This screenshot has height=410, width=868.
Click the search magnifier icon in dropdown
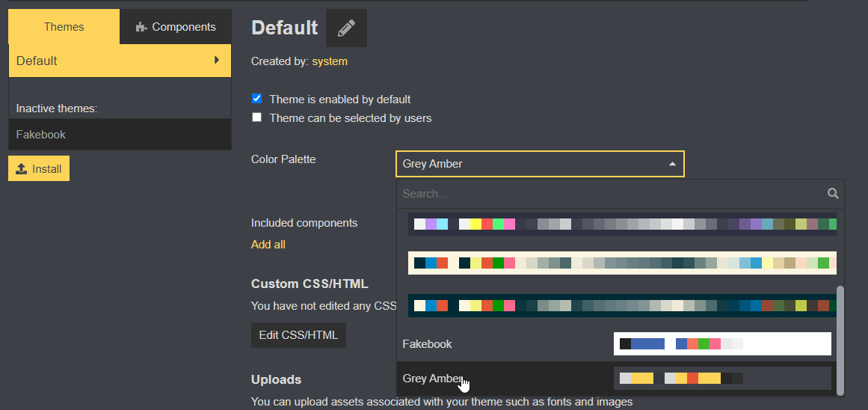833,193
